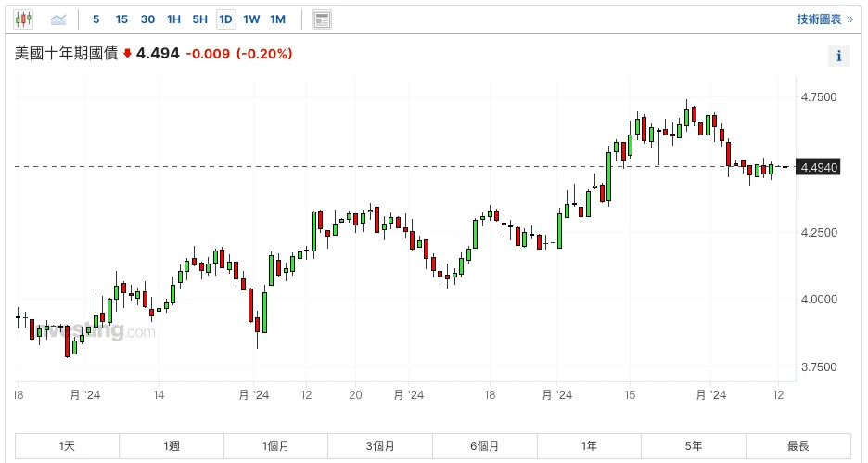Viewport: 868px width, 463px height.
Task: Select the 1個月 time range tab
Action: click(x=276, y=446)
